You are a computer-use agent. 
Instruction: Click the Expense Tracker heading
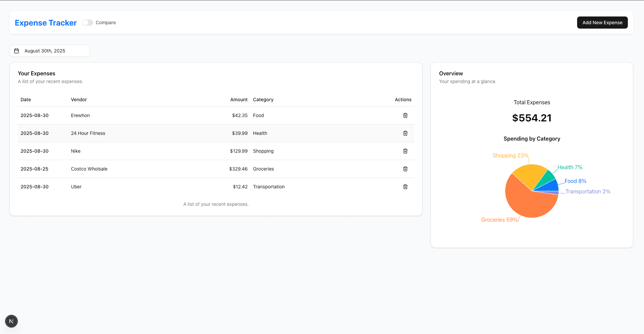45,23
